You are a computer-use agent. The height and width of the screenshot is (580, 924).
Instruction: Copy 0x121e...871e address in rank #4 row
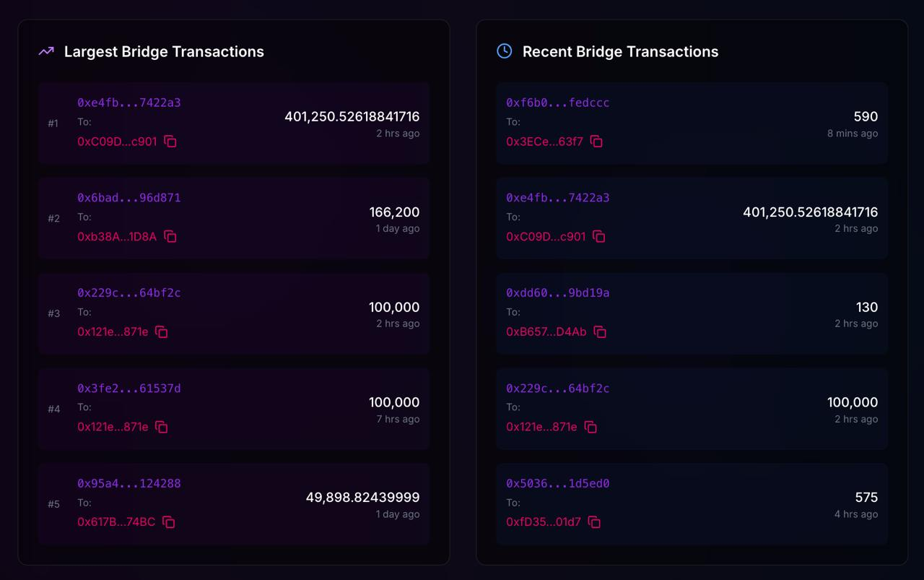click(x=162, y=428)
